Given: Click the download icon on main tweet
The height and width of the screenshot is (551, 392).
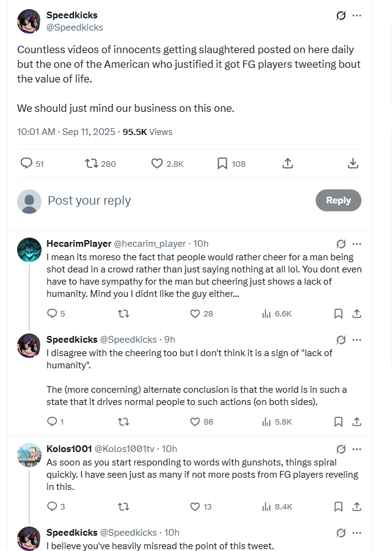Looking at the screenshot, I should [x=352, y=163].
